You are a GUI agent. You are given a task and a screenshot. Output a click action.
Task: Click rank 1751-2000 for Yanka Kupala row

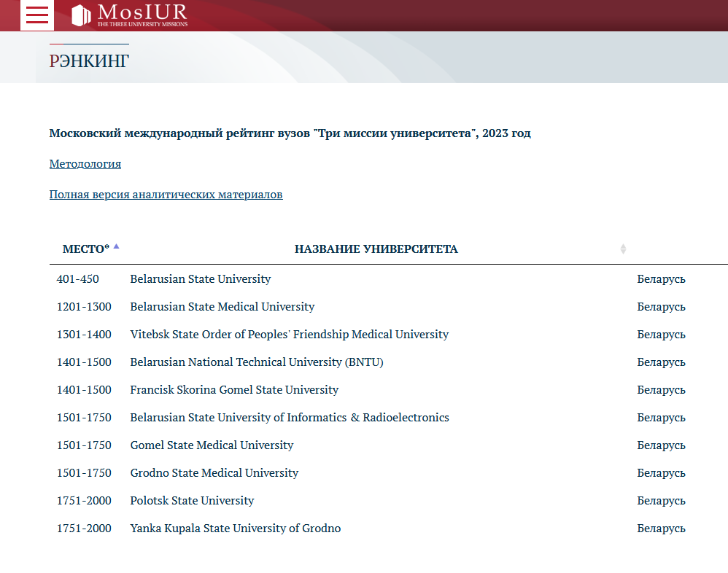point(84,529)
